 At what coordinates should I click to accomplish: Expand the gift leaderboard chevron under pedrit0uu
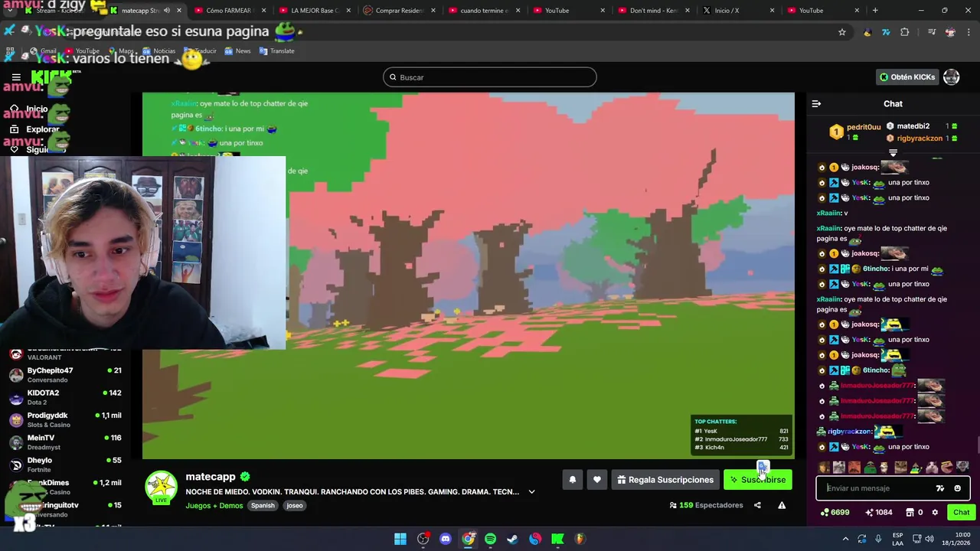point(893,153)
